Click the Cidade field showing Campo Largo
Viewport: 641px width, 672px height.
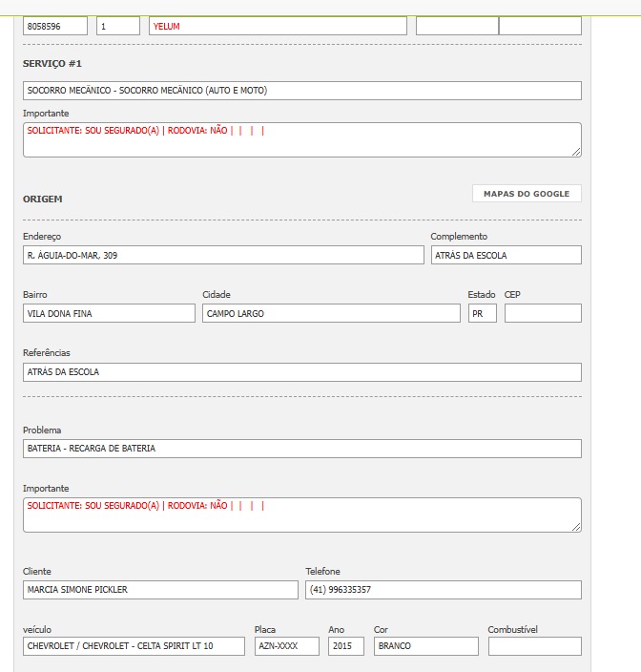pos(331,313)
